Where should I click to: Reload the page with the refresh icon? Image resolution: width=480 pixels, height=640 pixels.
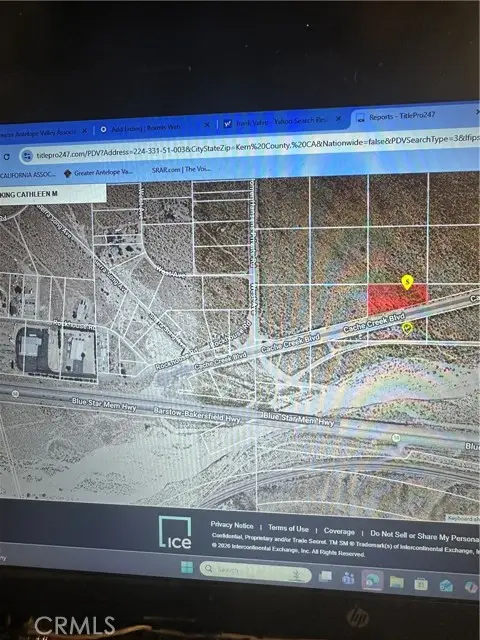coord(6,156)
